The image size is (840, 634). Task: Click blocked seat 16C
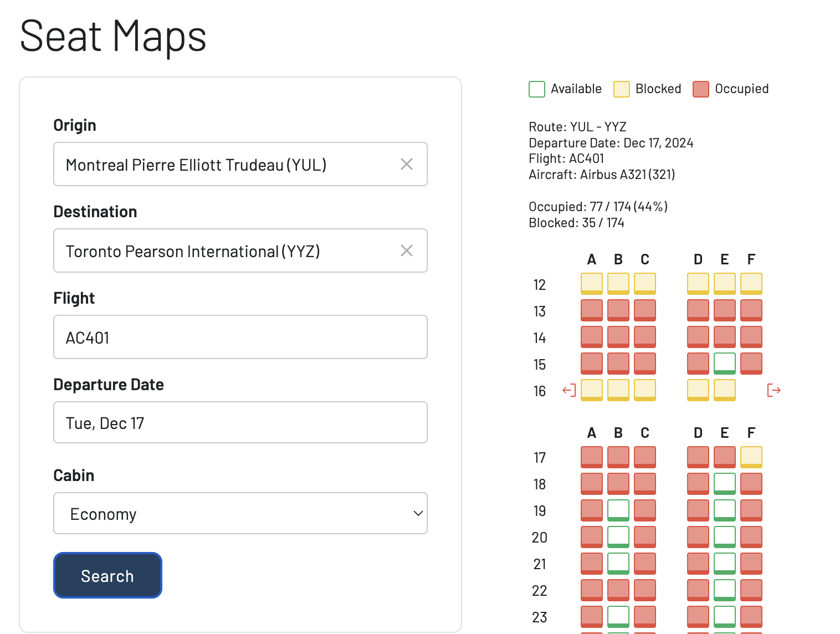645,390
